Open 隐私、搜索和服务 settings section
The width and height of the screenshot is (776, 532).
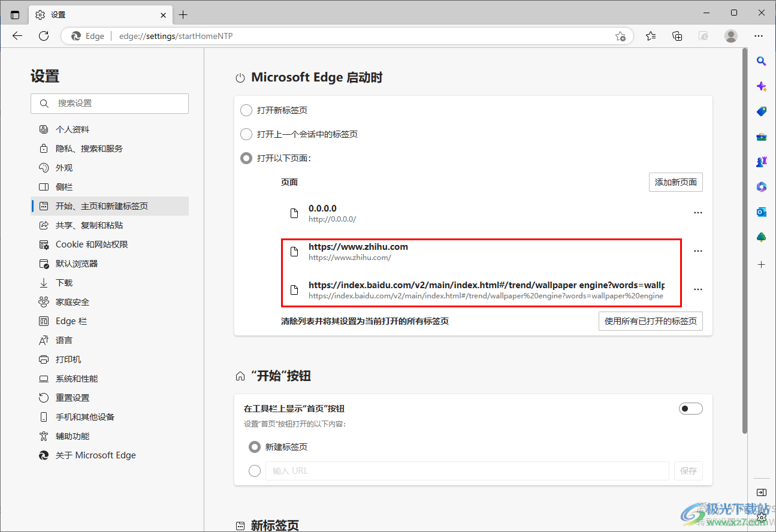point(110,149)
